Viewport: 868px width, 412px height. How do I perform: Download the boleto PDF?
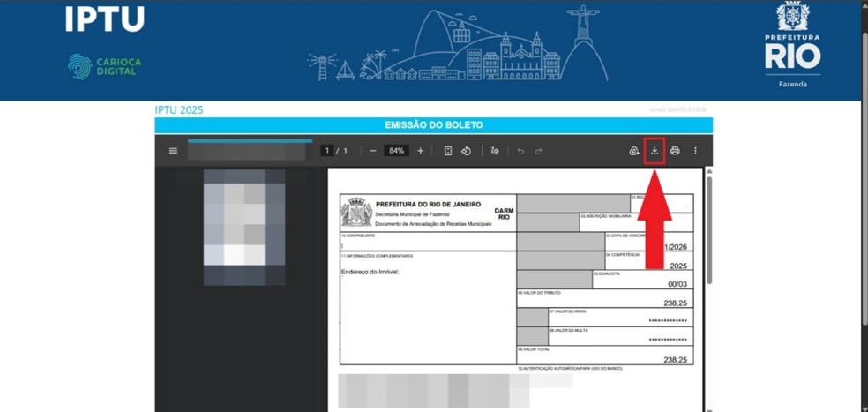point(655,151)
